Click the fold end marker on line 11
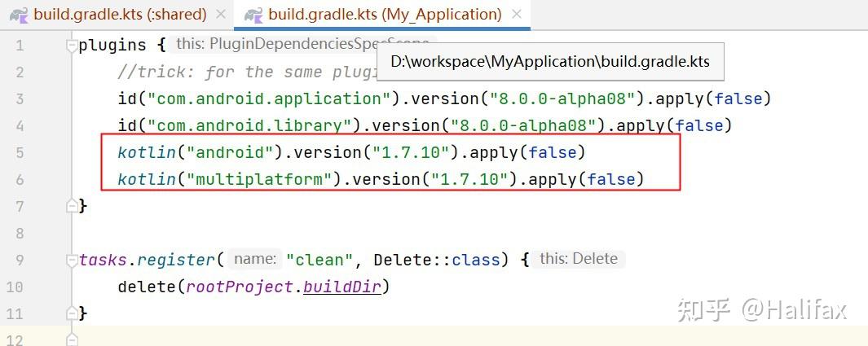Viewport: 868px width, 346px height. point(72,313)
